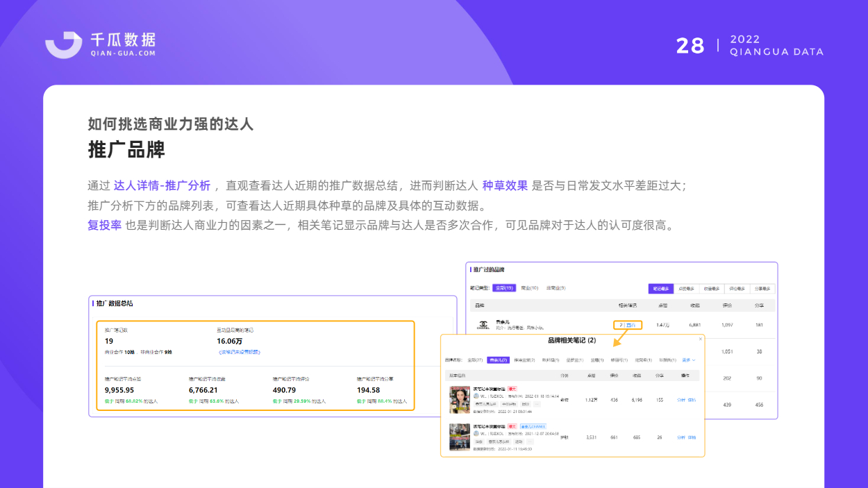Image resolution: width=868 pixels, height=488 pixels.
Task: Expand the ellipsis tag on the second note
Action: tap(530, 441)
